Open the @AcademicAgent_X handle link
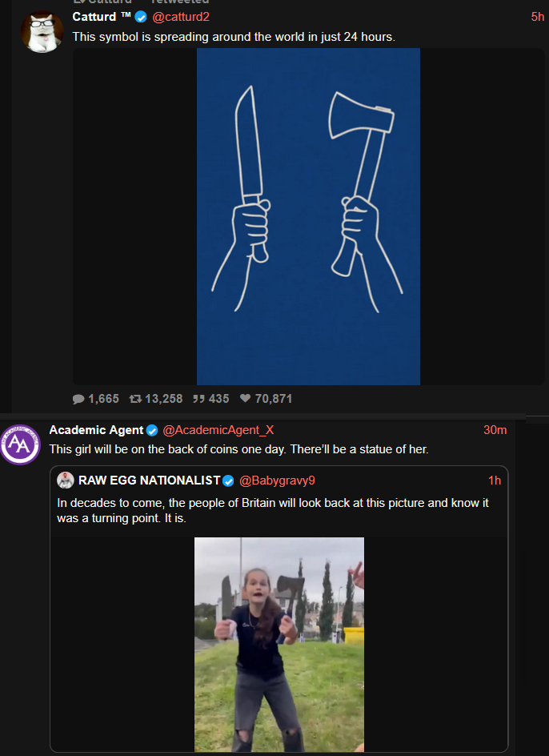The image size is (549, 756). (218, 430)
